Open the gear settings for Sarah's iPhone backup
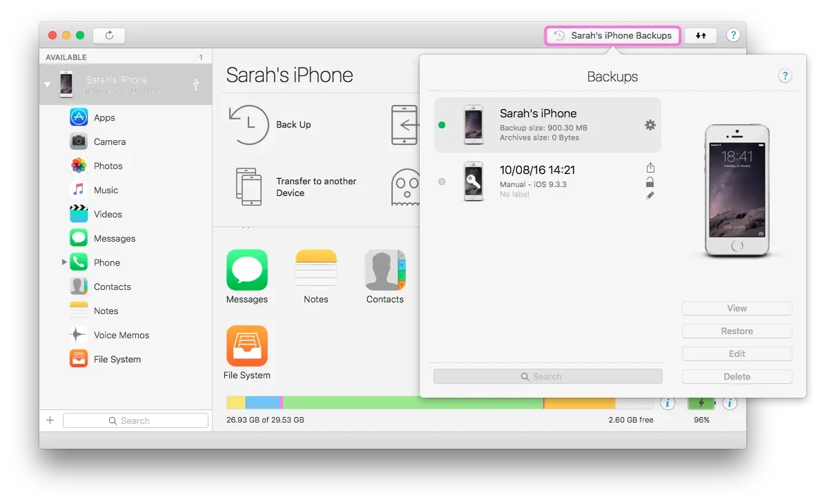Viewport: 827px width, 504px height. point(650,125)
